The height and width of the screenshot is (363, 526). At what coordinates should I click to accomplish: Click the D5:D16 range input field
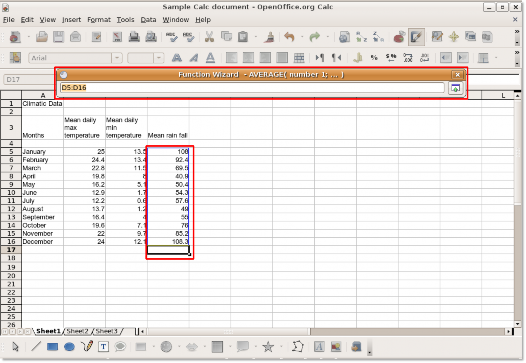(252, 88)
